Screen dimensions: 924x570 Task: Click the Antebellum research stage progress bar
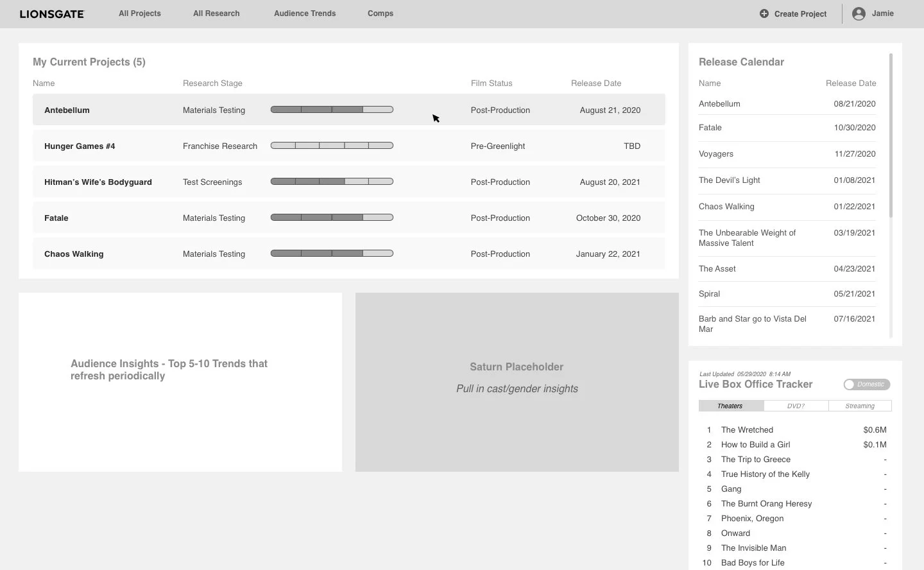pos(332,110)
